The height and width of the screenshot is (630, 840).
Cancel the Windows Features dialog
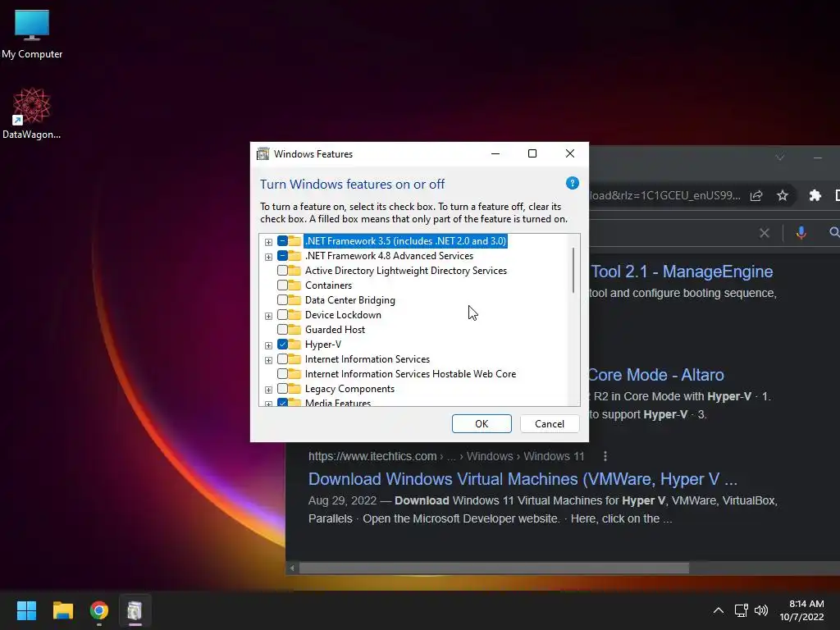tap(550, 424)
